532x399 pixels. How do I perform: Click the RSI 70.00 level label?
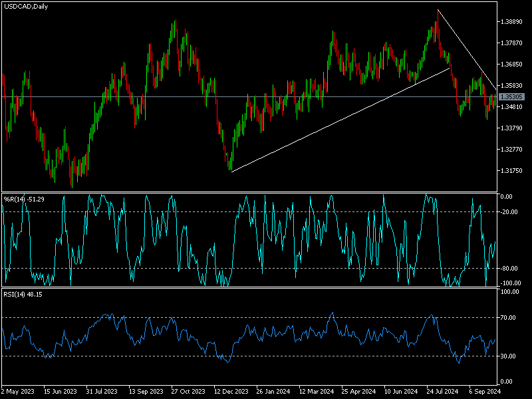pos(509,319)
